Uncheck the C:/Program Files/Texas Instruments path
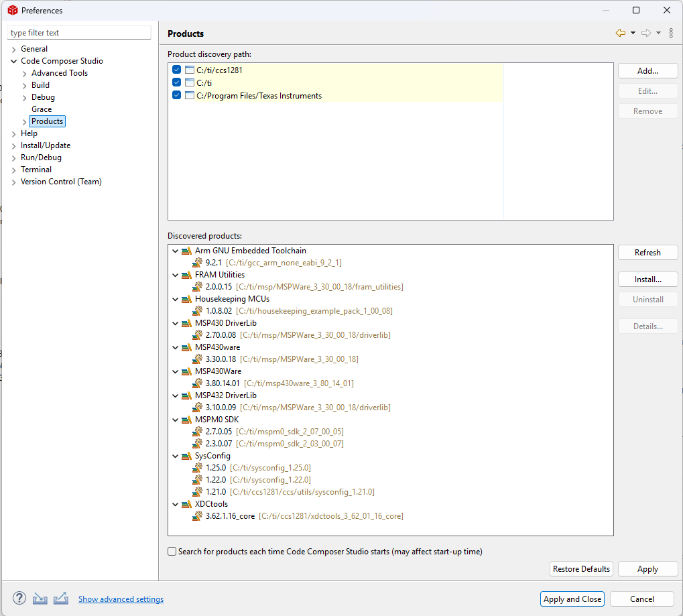 click(177, 96)
